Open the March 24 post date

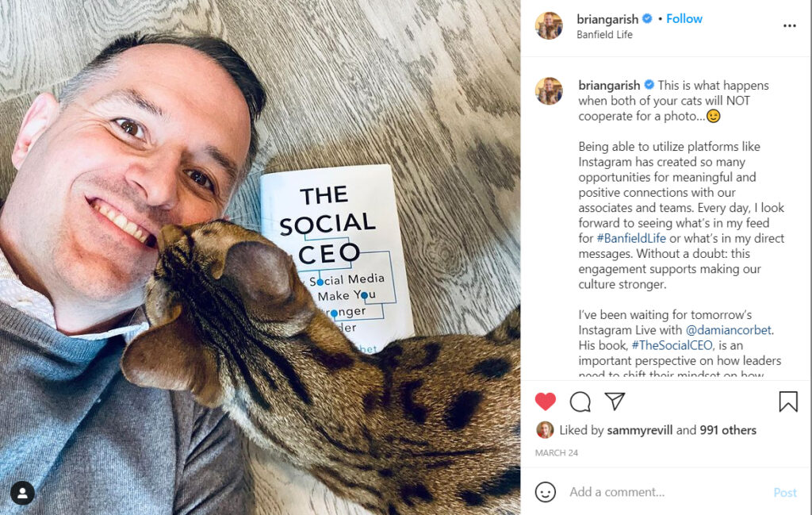pyautogui.click(x=556, y=453)
